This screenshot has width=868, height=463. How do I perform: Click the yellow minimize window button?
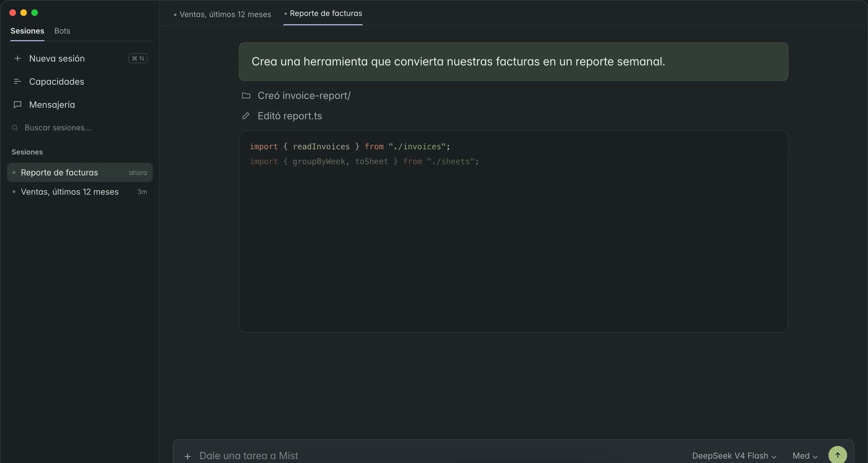point(24,13)
